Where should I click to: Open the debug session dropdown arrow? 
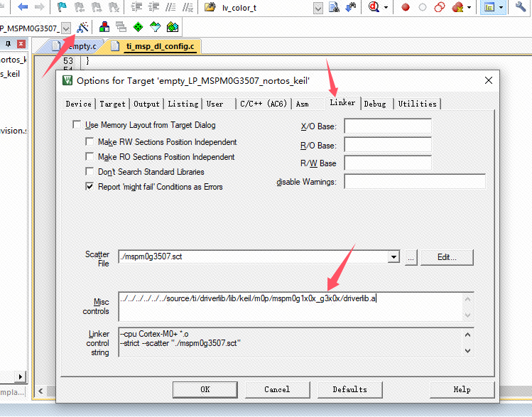pyautogui.click(x=386, y=7)
